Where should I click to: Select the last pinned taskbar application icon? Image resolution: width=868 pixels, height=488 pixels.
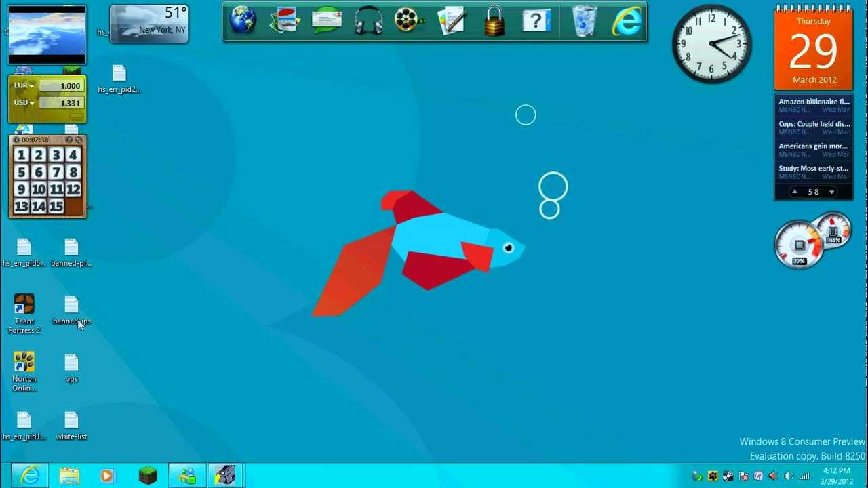[x=225, y=476]
